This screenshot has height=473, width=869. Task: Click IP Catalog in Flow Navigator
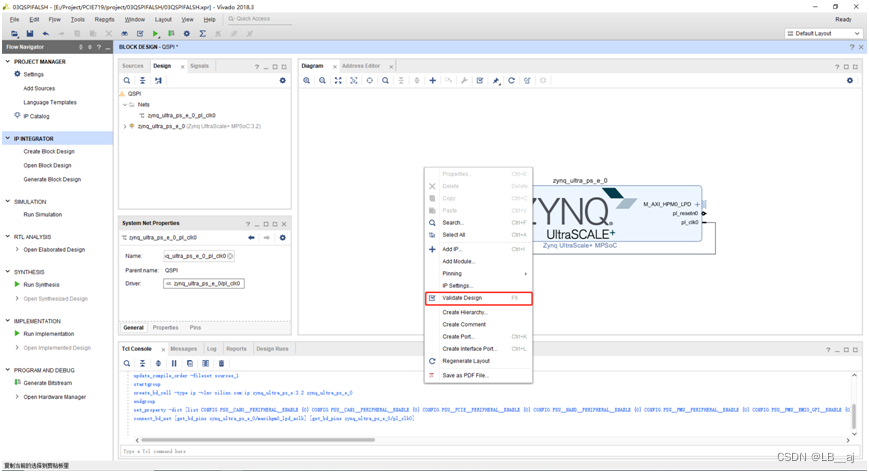(x=37, y=116)
